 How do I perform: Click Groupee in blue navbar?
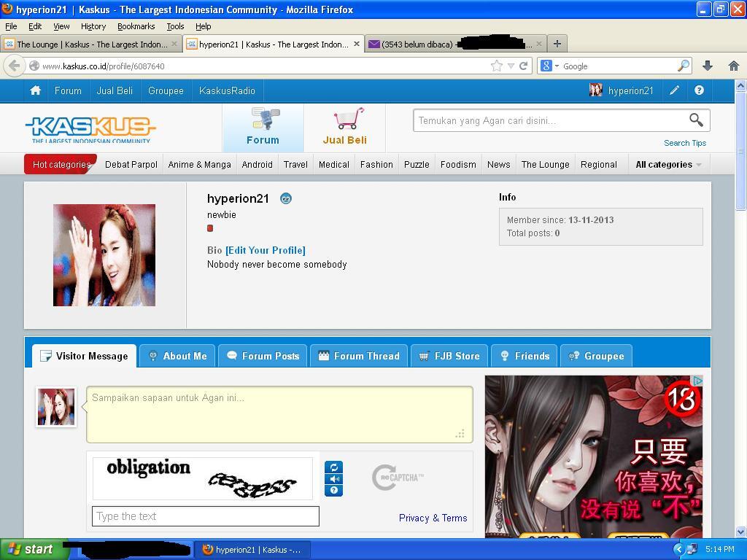[x=166, y=90]
